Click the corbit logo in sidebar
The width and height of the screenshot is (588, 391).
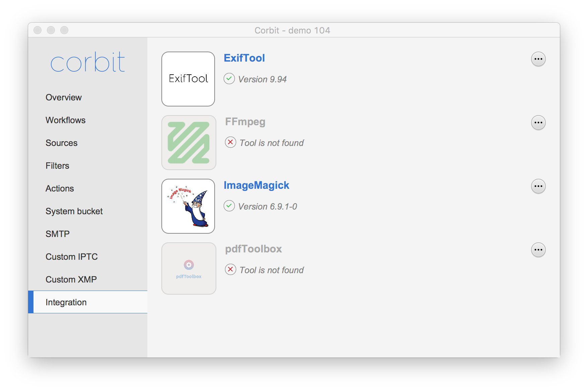tap(88, 62)
